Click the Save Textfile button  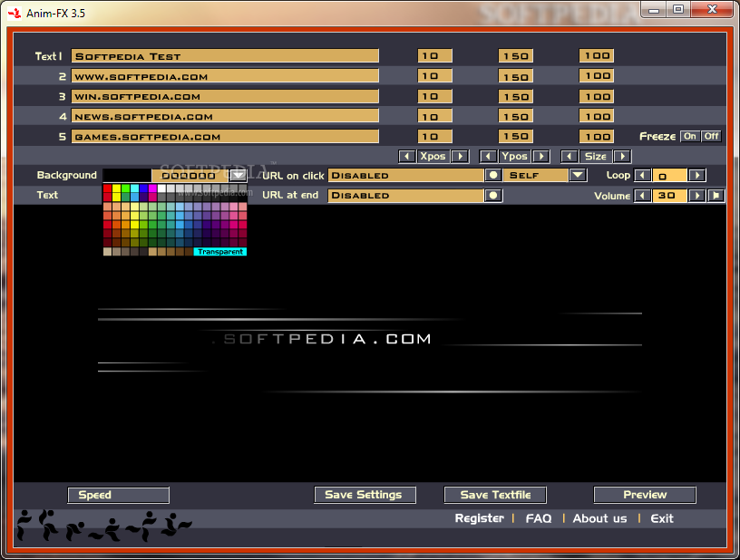pyautogui.click(x=495, y=495)
